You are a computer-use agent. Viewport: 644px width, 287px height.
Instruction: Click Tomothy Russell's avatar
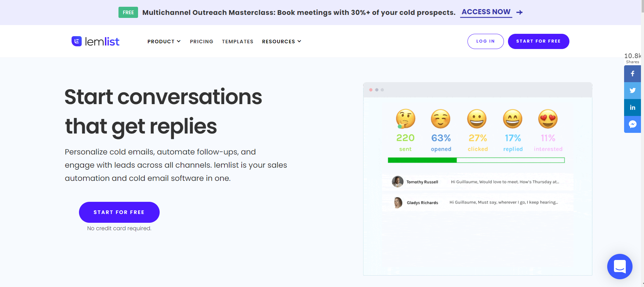[x=398, y=182]
